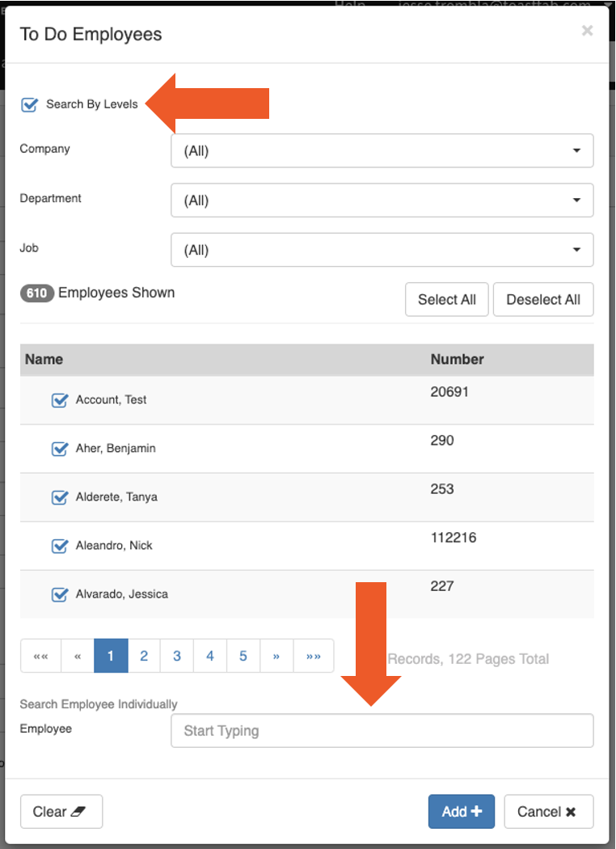This screenshot has width=616, height=849.
Task: Toggle Aleandro, Nick checkbox
Action: pyautogui.click(x=59, y=546)
